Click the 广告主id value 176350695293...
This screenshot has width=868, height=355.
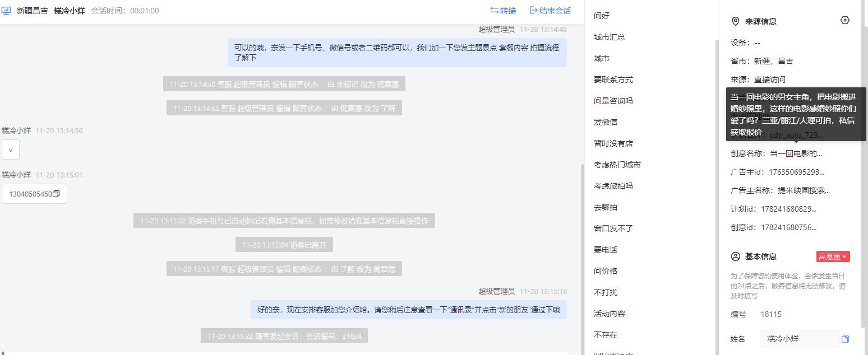[797, 172]
